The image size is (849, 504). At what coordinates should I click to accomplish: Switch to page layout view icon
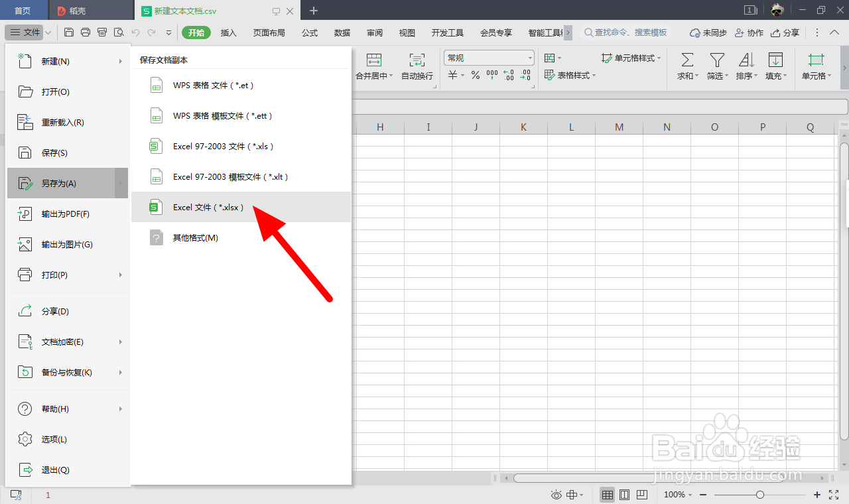pos(624,495)
